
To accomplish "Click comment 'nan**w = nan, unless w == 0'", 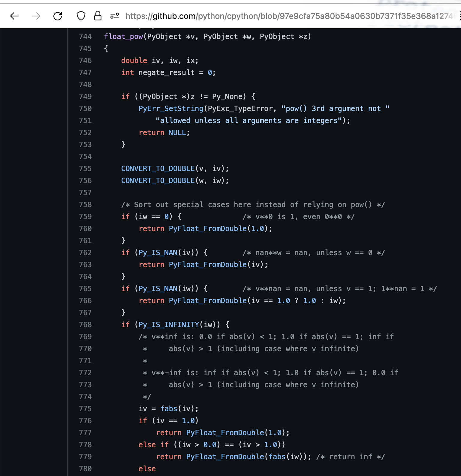I will pyautogui.click(x=314, y=253).
